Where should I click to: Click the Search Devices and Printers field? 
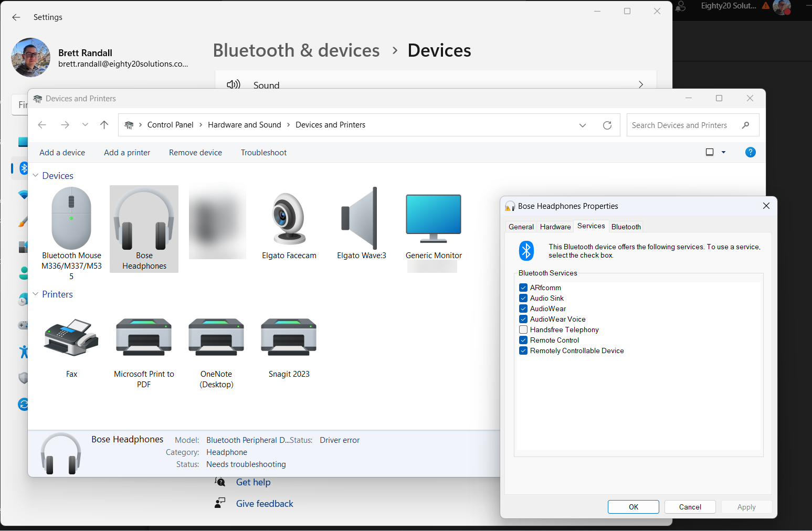(693, 125)
